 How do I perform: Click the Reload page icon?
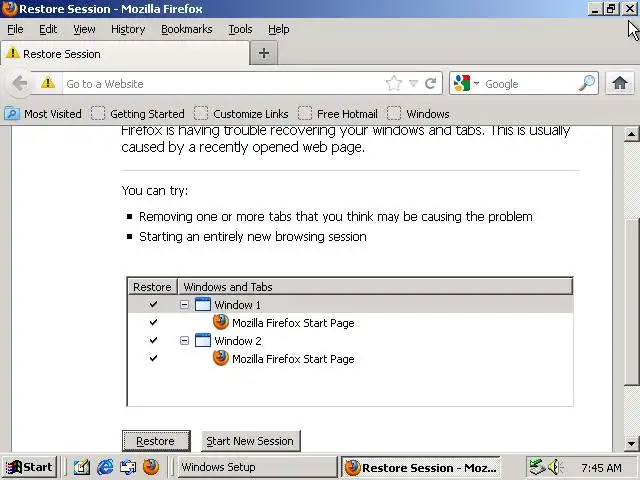tap(431, 84)
